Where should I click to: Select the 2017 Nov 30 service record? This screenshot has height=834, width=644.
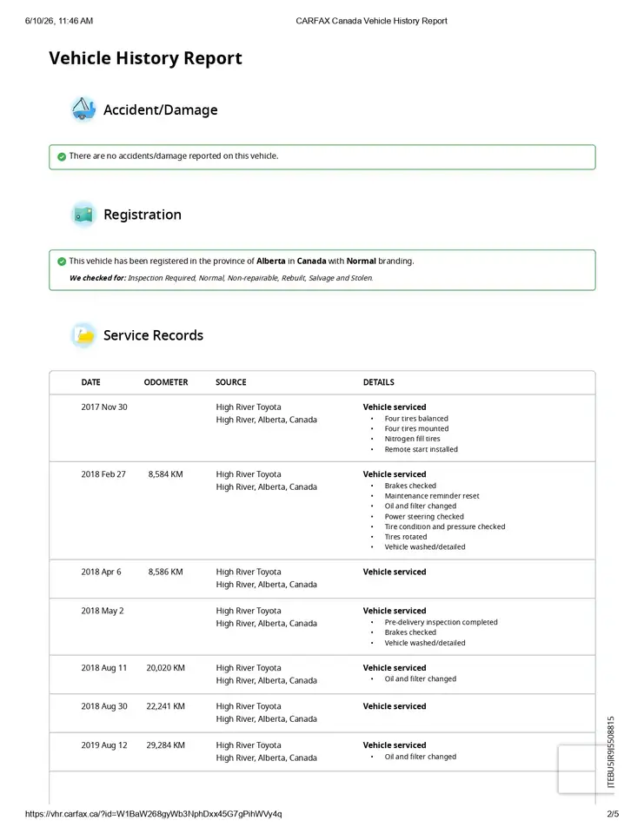pos(322,428)
